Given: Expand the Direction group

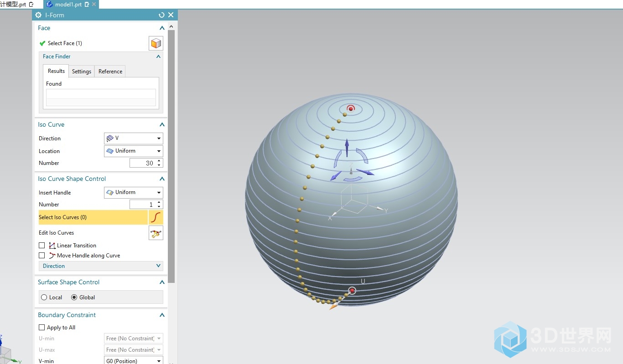Looking at the screenshot, I should tap(158, 266).
